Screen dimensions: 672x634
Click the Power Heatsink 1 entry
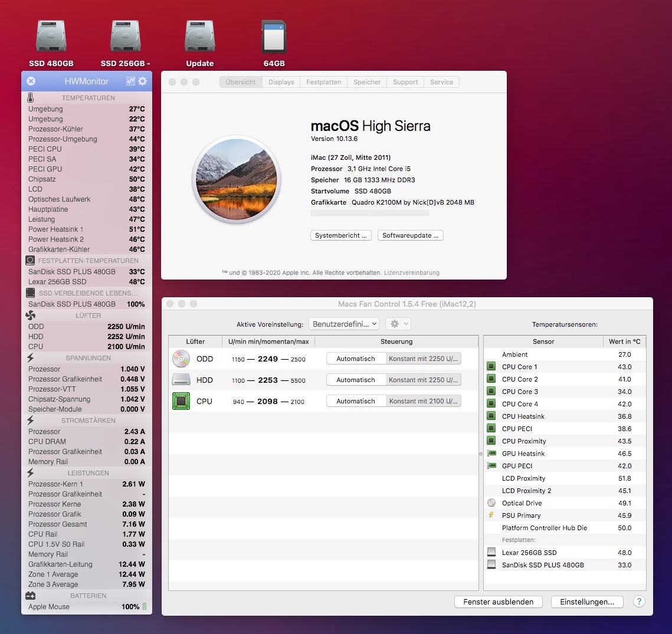tap(87, 229)
